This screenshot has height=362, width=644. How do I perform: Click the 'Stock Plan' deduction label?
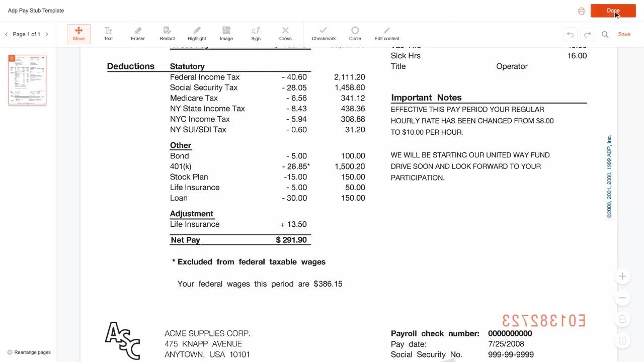[189, 177]
